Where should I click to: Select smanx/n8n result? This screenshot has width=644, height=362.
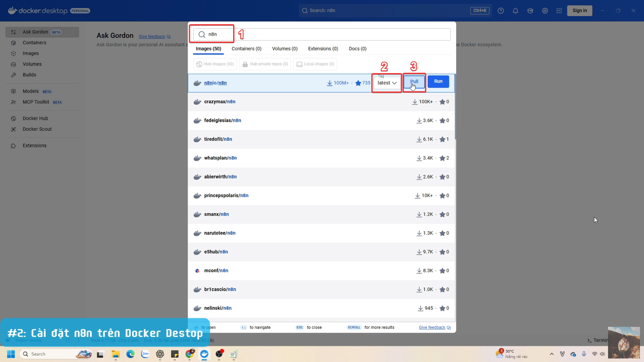point(321,214)
